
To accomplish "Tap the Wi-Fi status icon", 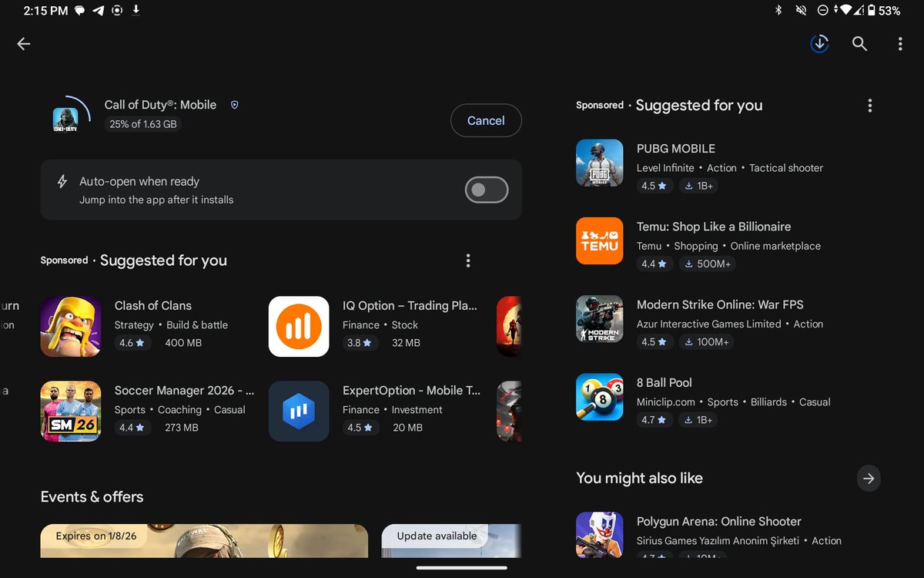I will pyautogui.click(x=846, y=11).
